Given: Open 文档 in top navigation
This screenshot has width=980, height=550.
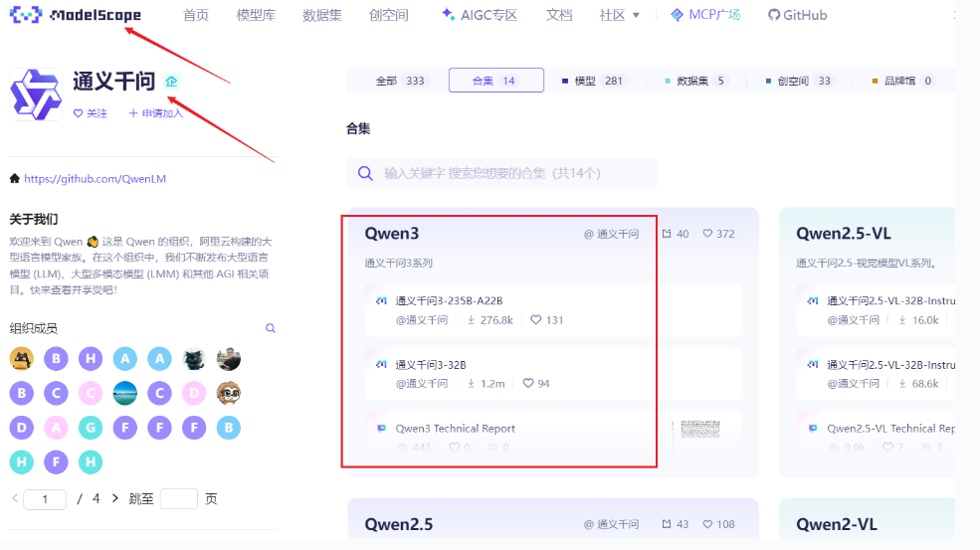Looking at the screenshot, I should click(559, 15).
